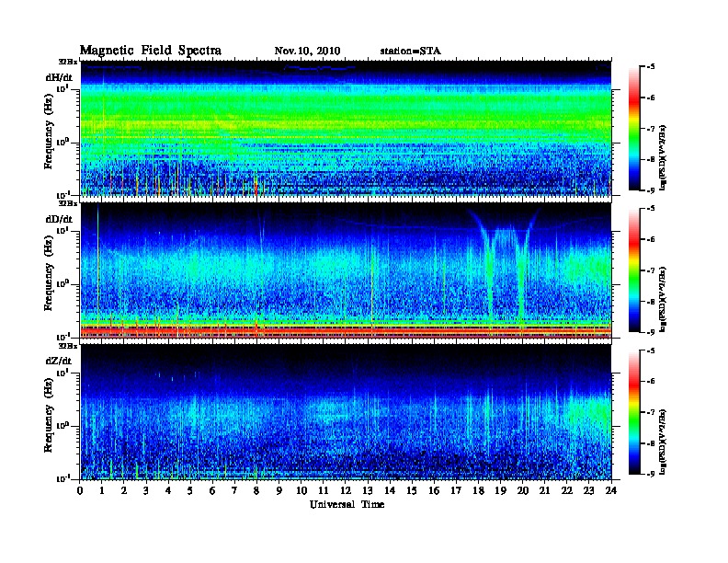This screenshot has height=563, width=728.
Task: Click the 10^1 frequency tick of dD/dt panel
Action: pos(63,230)
